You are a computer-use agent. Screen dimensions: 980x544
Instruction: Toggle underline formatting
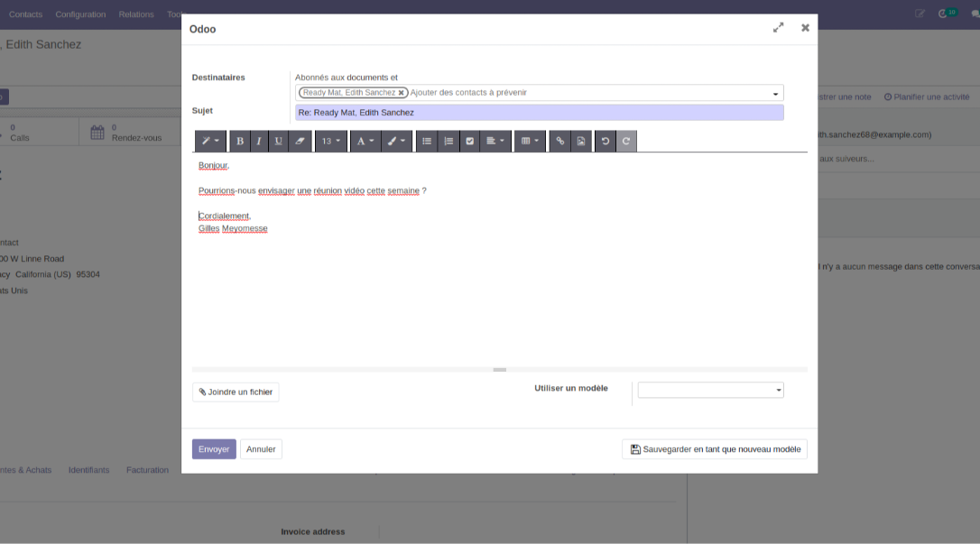pos(279,141)
